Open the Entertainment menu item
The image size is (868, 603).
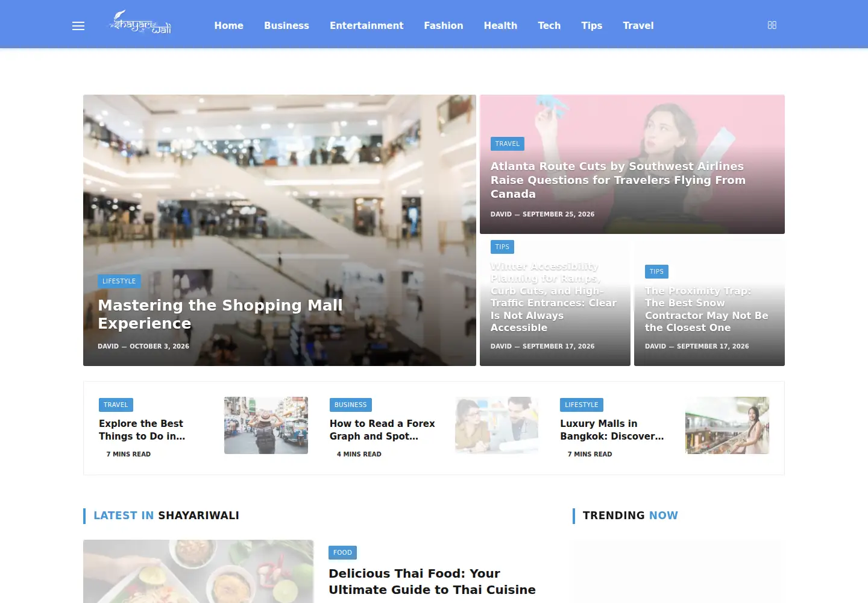366,25
